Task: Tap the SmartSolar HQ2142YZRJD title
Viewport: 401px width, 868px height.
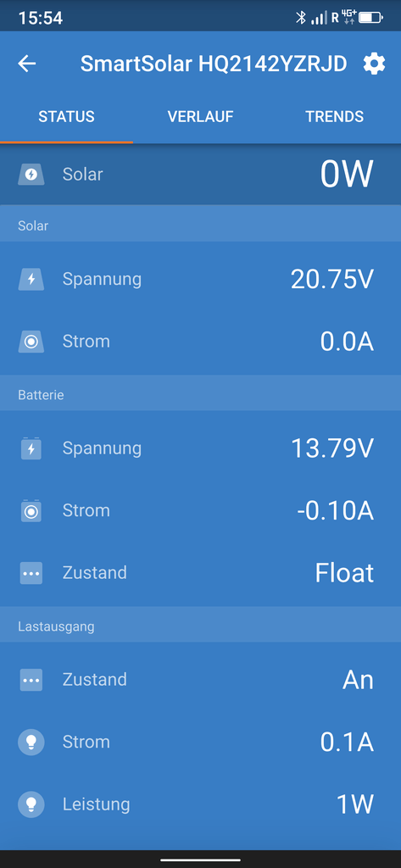Action: tap(214, 64)
